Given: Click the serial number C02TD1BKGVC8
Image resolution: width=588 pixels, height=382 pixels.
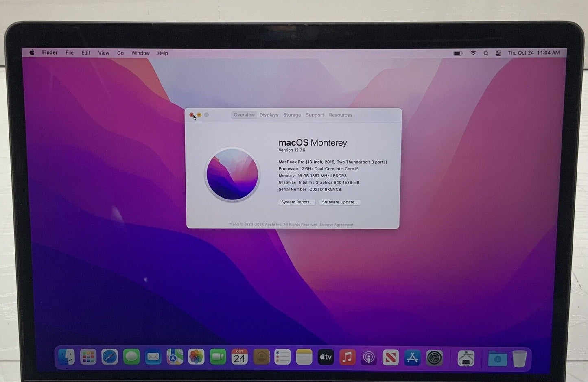Looking at the screenshot, I should (x=325, y=189).
